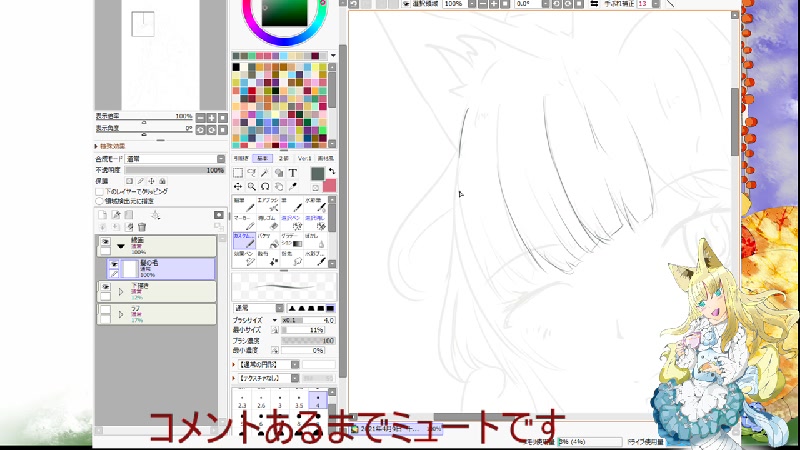Delete layer using the trash icon
The height and width of the screenshot is (450, 800).
pos(142,227)
